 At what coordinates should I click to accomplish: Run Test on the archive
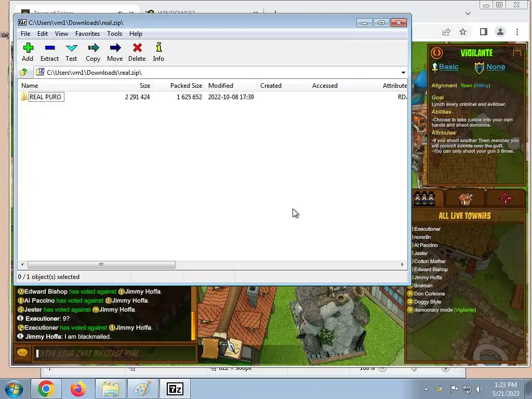point(71,52)
